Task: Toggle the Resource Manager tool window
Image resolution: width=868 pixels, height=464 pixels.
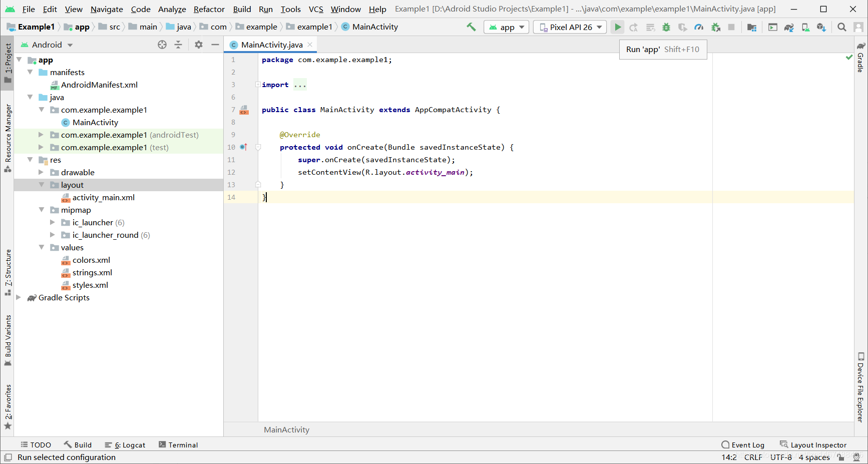Action: click(8, 138)
